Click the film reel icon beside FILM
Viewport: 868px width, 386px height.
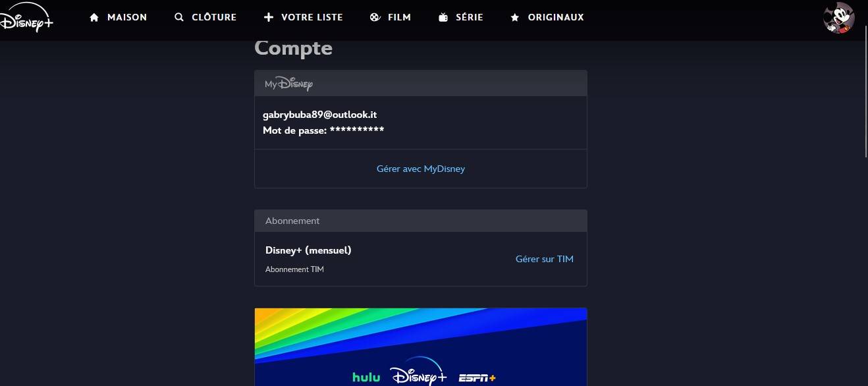(375, 17)
